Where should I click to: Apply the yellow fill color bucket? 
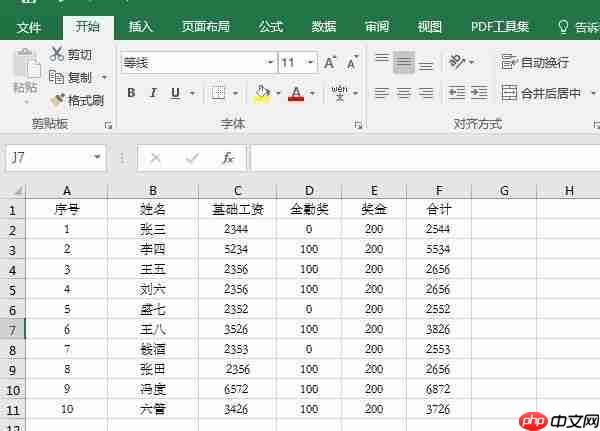pos(262,93)
